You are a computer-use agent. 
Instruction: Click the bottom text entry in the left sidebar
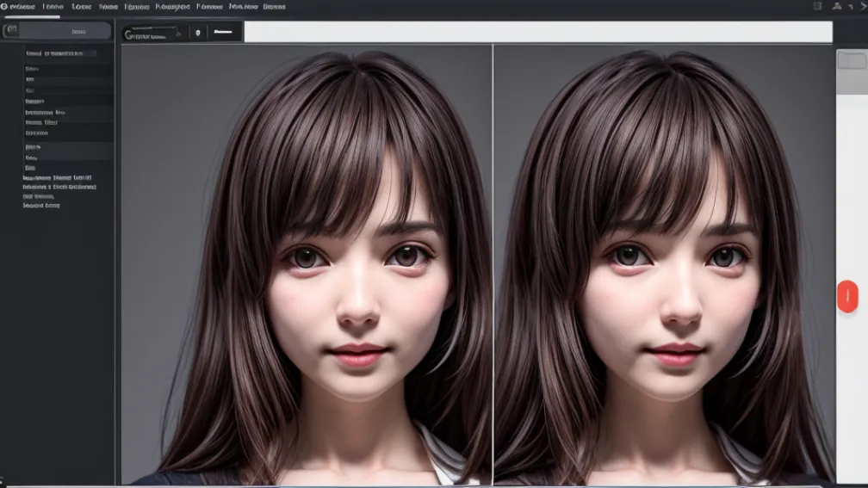41,206
